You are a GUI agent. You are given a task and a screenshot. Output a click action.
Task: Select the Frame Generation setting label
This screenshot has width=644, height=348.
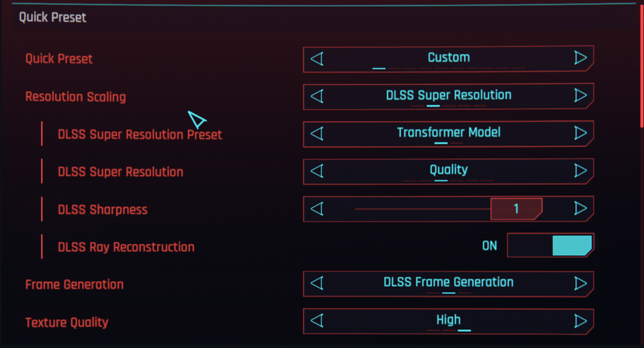(74, 285)
